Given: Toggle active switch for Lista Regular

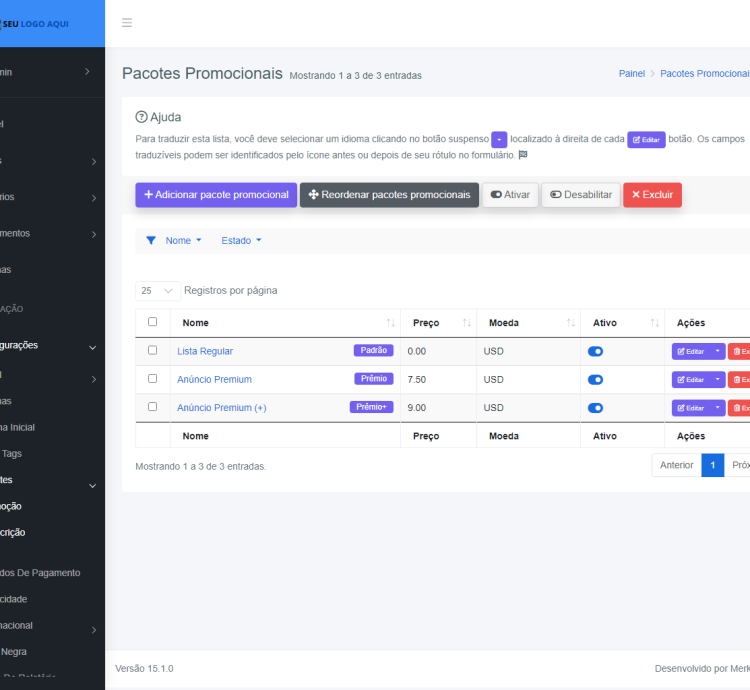Looking at the screenshot, I should tap(595, 352).
